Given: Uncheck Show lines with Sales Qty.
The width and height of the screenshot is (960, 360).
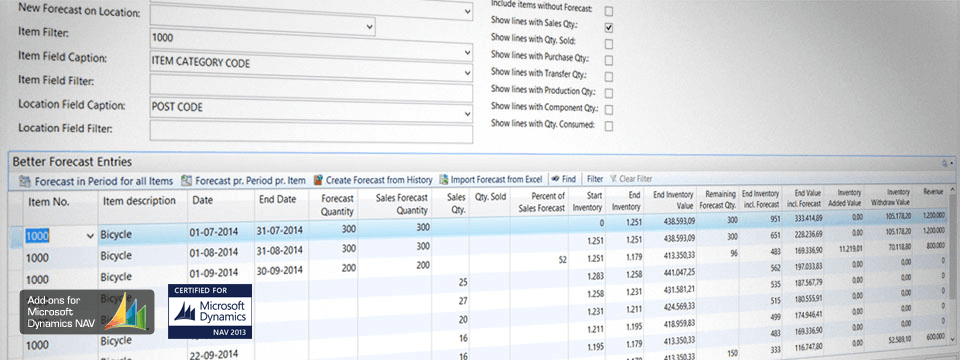Looking at the screenshot, I should [609, 28].
